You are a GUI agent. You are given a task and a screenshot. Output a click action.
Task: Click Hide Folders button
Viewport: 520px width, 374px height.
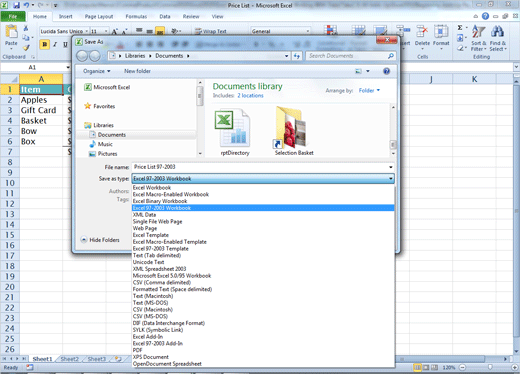tap(100, 240)
